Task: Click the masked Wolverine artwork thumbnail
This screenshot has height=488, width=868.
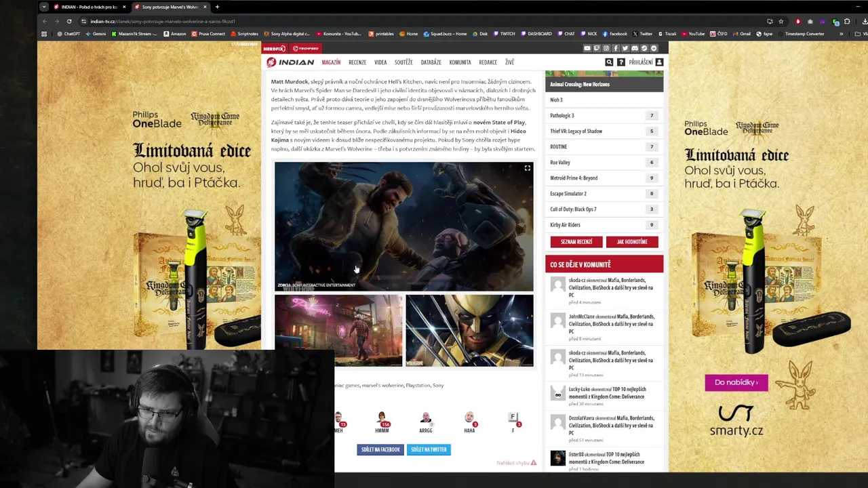Action: (x=469, y=330)
